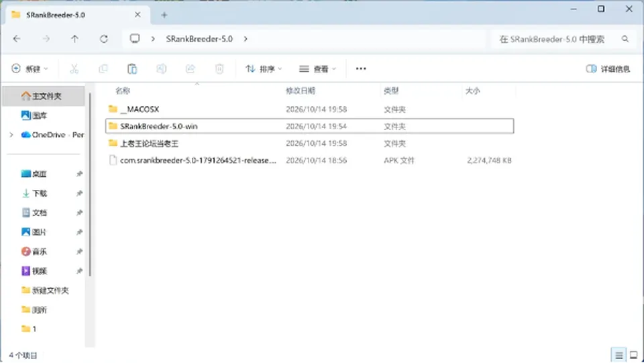
Task: Open the See more ellipsis menu
Action: coord(361,68)
